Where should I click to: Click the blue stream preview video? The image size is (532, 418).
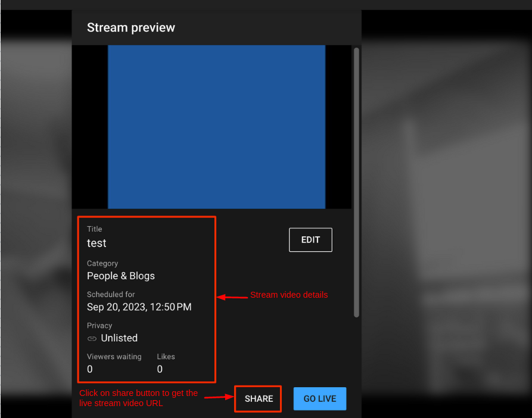tap(216, 127)
